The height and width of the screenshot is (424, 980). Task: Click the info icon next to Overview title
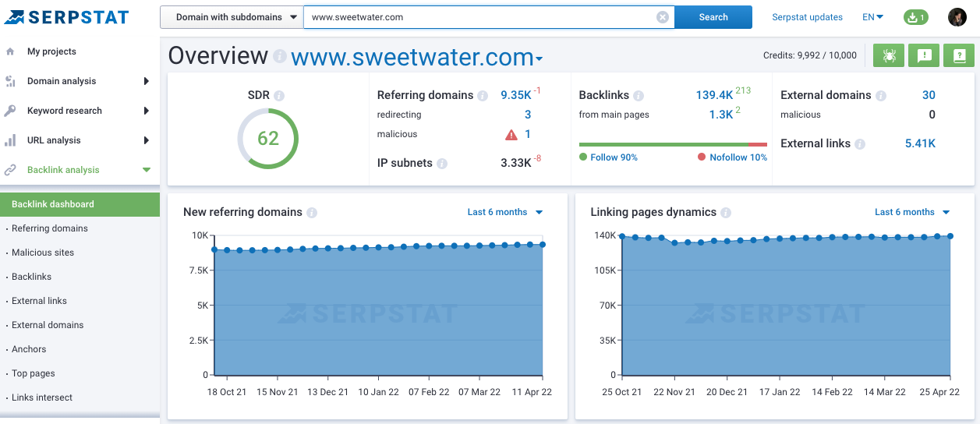click(x=279, y=57)
